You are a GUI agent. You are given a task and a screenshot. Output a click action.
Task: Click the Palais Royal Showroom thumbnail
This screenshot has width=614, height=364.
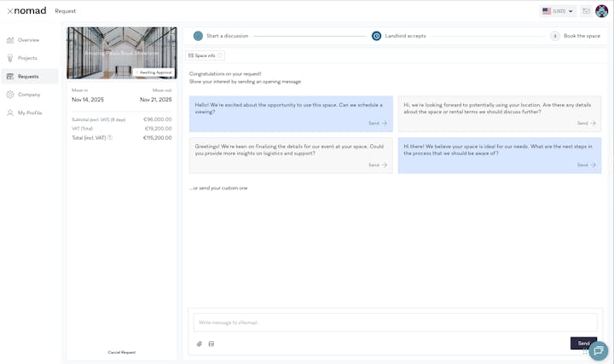click(x=121, y=53)
